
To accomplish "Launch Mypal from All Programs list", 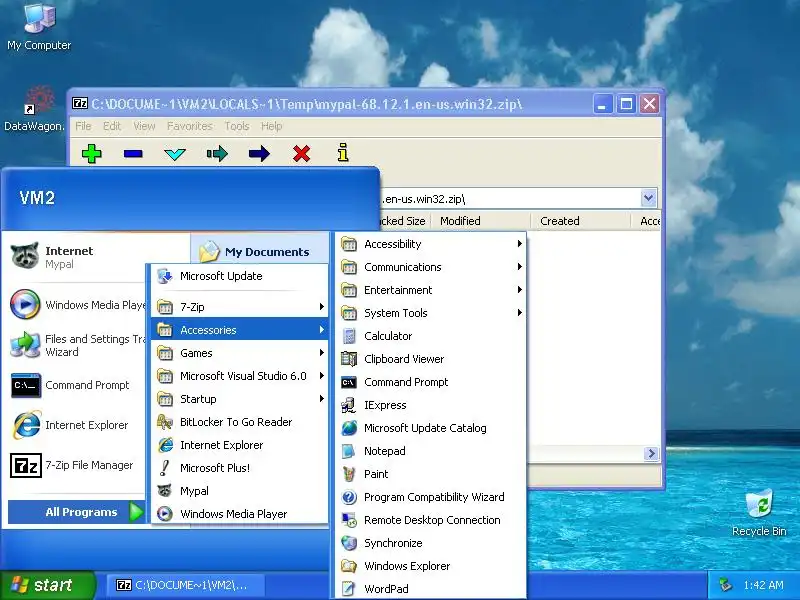I will point(239,491).
